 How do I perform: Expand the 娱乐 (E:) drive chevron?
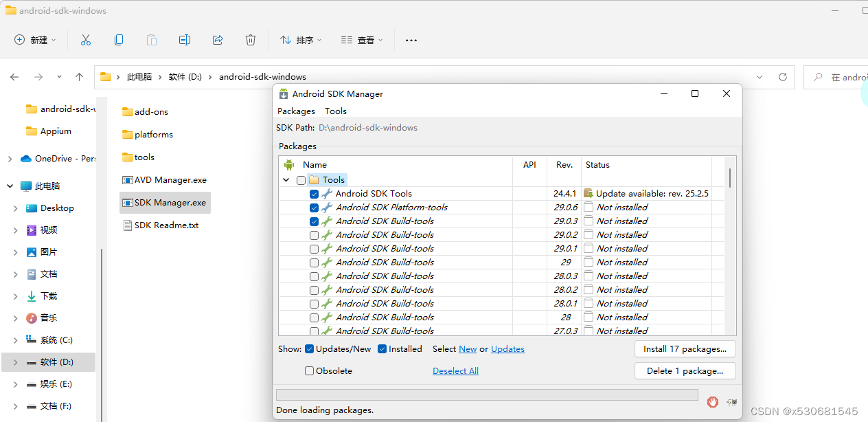click(x=15, y=384)
